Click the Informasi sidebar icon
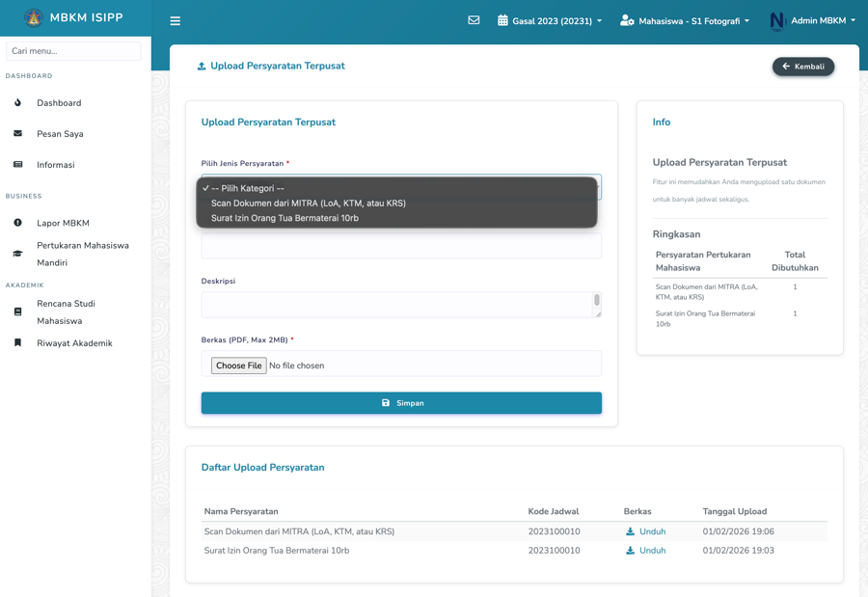 [17, 165]
